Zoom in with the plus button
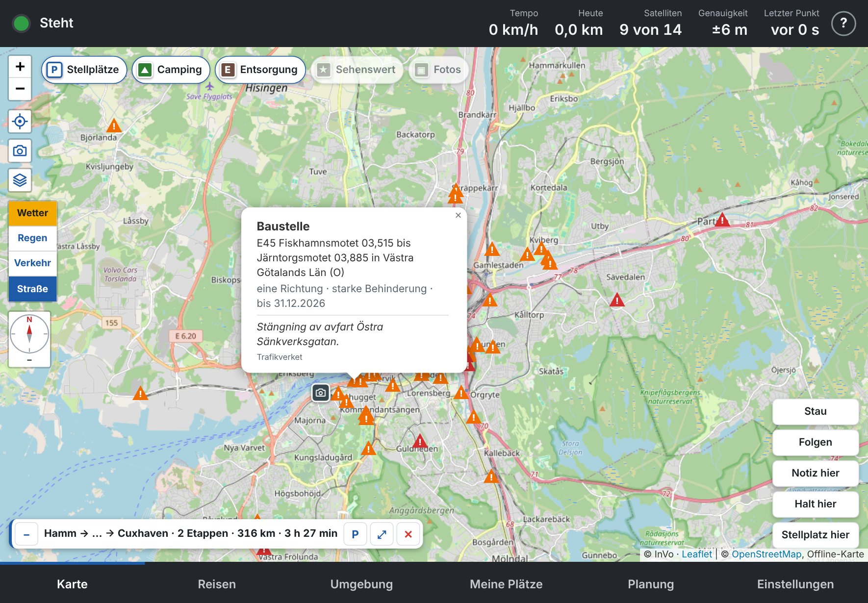 point(20,67)
